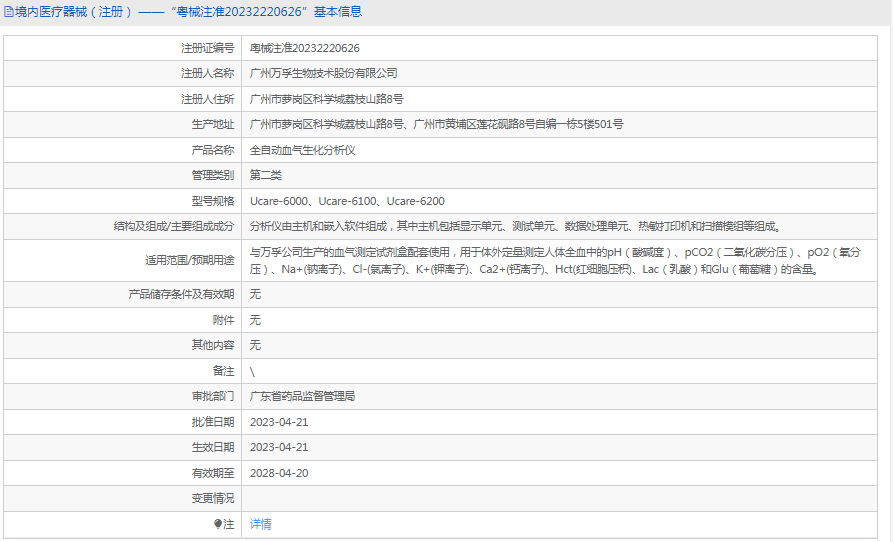Click the 适用范围/预期用途 label

coord(189,261)
